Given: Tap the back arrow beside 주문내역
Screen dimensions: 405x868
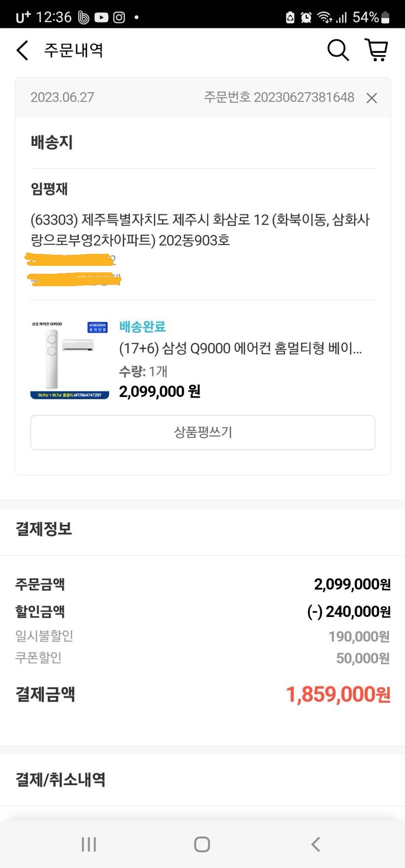Looking at the screenshot, I should [22, 50].
